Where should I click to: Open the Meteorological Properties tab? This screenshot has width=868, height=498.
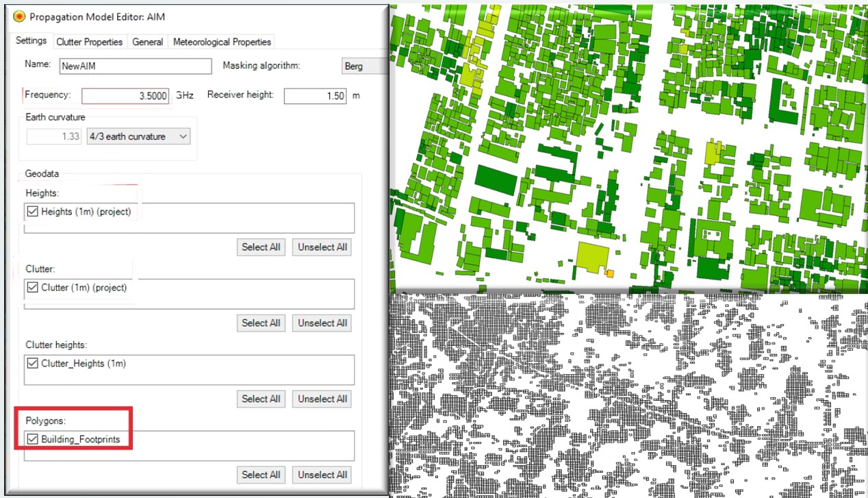[222, 42]
